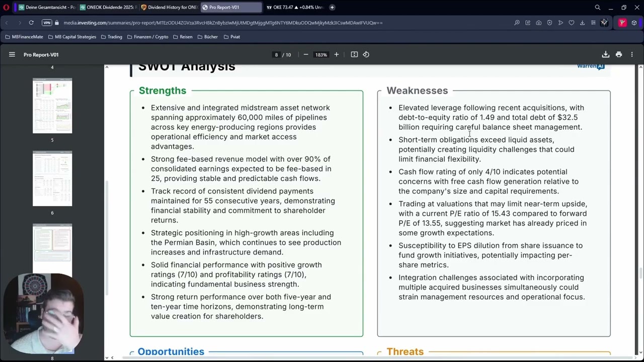The height and width of the screenshot is (362, 644).
Task: Click the page number input field
Action: pos(276,54)
